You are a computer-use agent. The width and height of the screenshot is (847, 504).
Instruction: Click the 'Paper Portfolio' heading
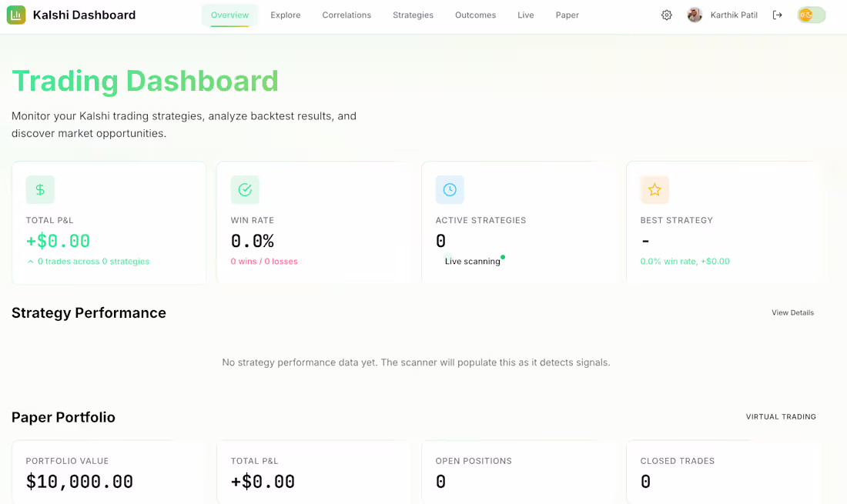[63, 417]
